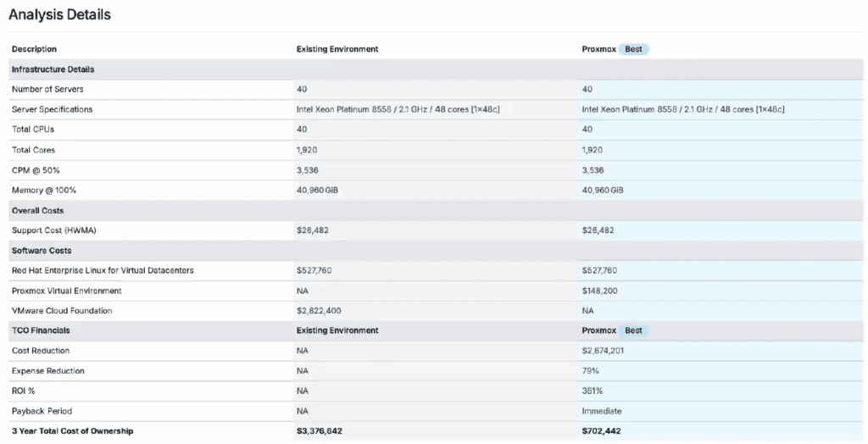
Task: Click the "Analysis Details" heading
Action: tap(59, 15)
